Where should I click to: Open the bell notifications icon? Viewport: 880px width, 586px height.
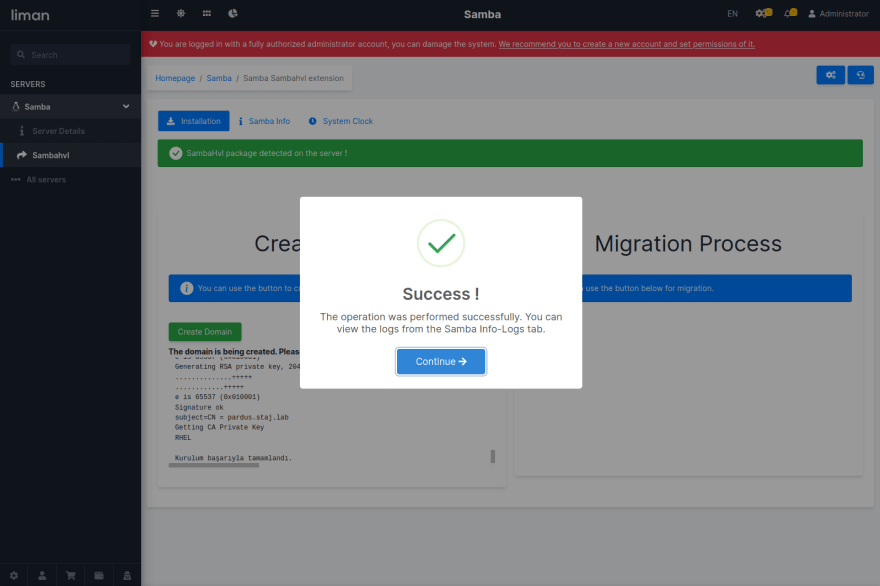coord(790,13)
